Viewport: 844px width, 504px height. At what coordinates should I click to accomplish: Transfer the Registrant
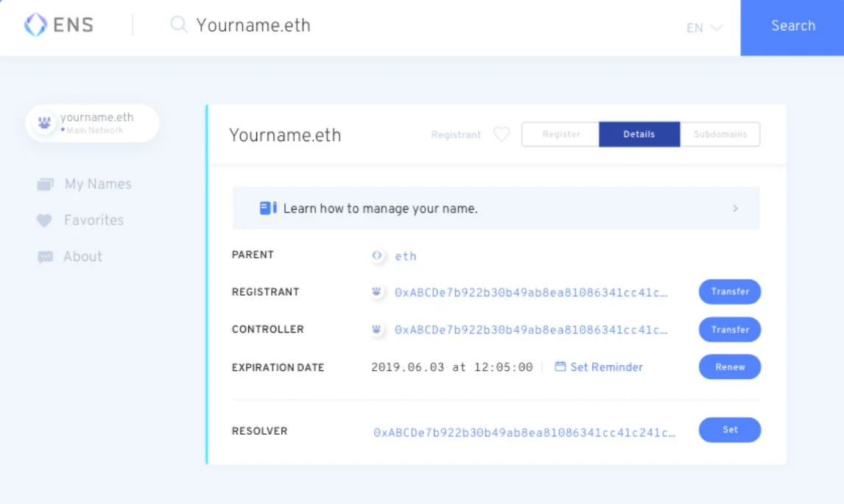click(729, 291)
